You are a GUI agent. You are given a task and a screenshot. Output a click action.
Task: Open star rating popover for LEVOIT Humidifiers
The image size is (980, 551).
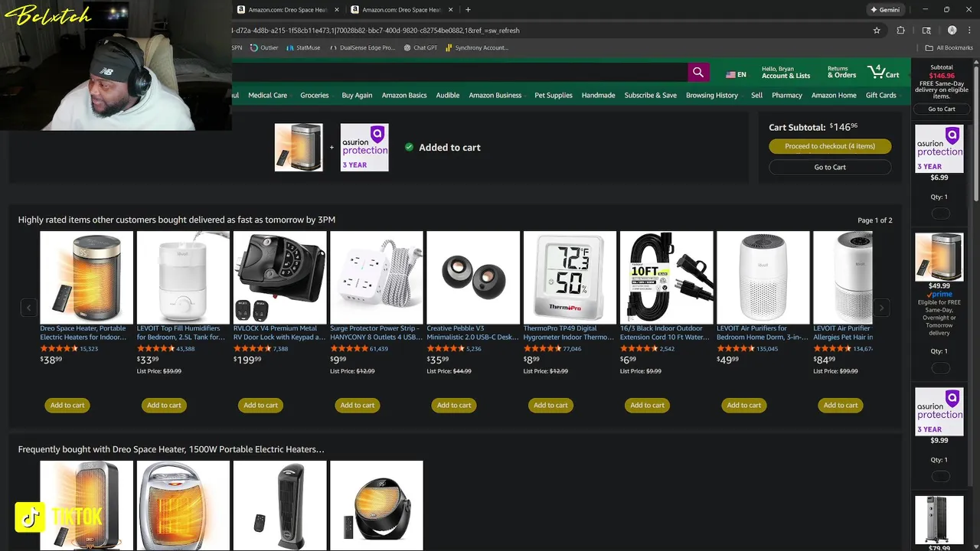[x=155, y=348]
